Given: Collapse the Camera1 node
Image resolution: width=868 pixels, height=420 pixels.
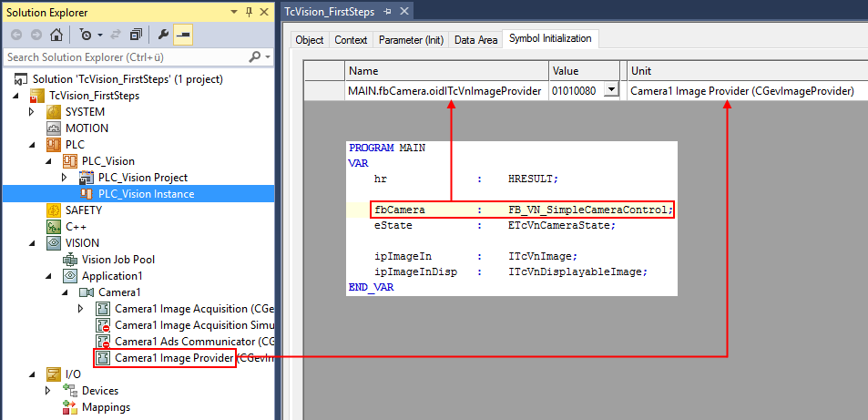Looking at the screenshot, I should click(65, 292).
